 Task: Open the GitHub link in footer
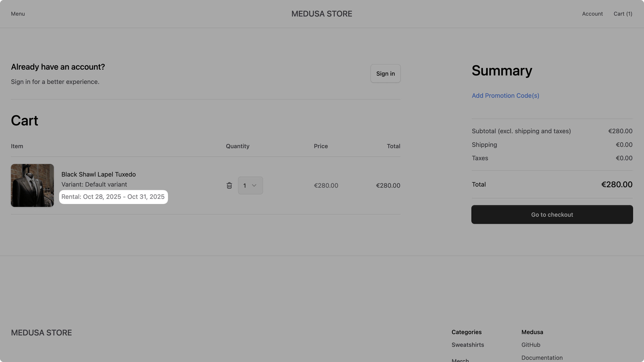[x=531, y=345]
